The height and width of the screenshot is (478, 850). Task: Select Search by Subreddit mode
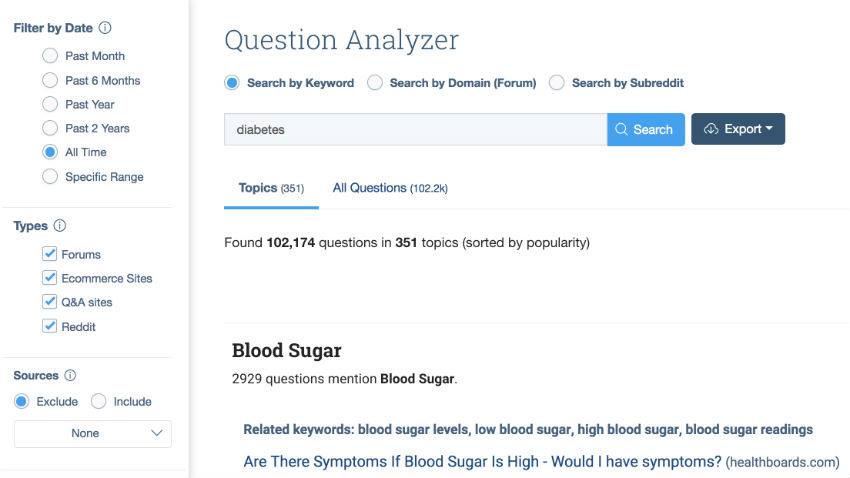pyautogui.click(x=556, y=83)
